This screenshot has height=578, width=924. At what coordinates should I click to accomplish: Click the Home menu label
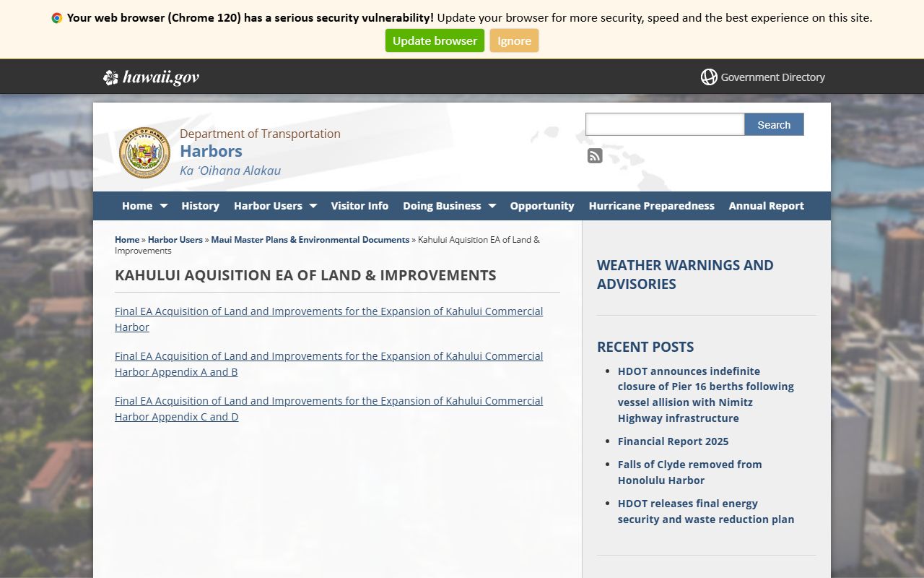pyautogui.click(x=137, y=206)
